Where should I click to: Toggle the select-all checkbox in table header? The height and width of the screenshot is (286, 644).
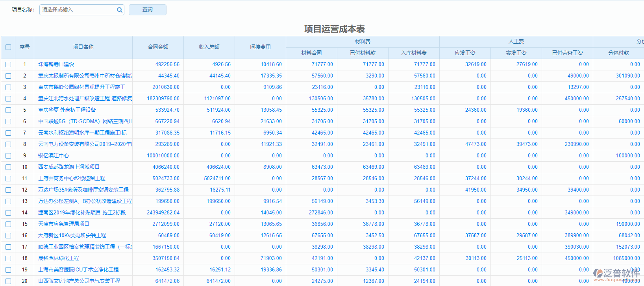tap(8, 47)
